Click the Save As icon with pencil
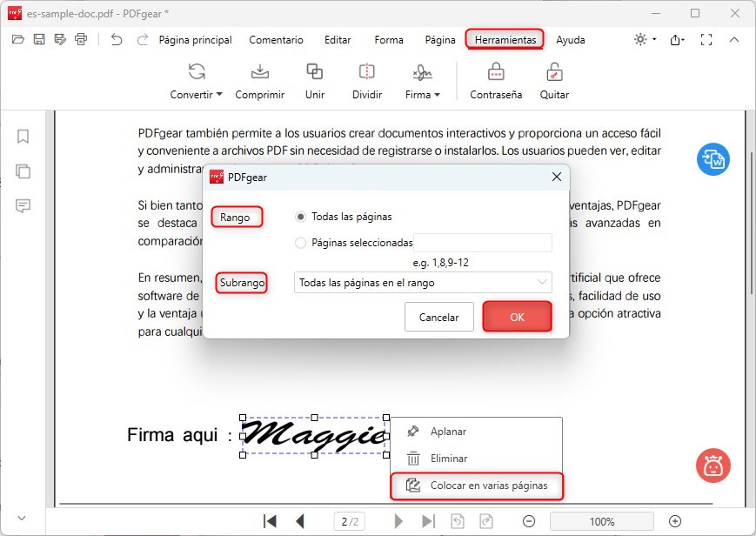This screenshot has height=536, width=756. coord(60,39)
